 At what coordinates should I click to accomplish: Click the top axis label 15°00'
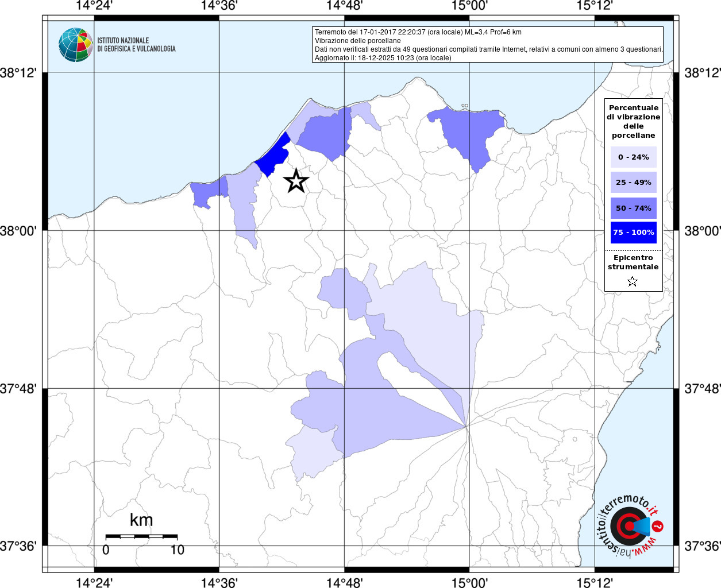(x=469, y=6)
